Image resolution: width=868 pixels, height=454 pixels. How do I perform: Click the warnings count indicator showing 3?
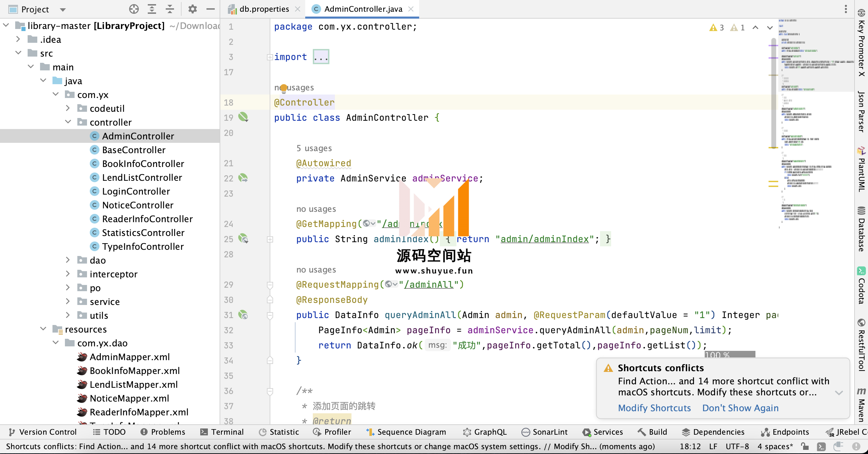717,28
